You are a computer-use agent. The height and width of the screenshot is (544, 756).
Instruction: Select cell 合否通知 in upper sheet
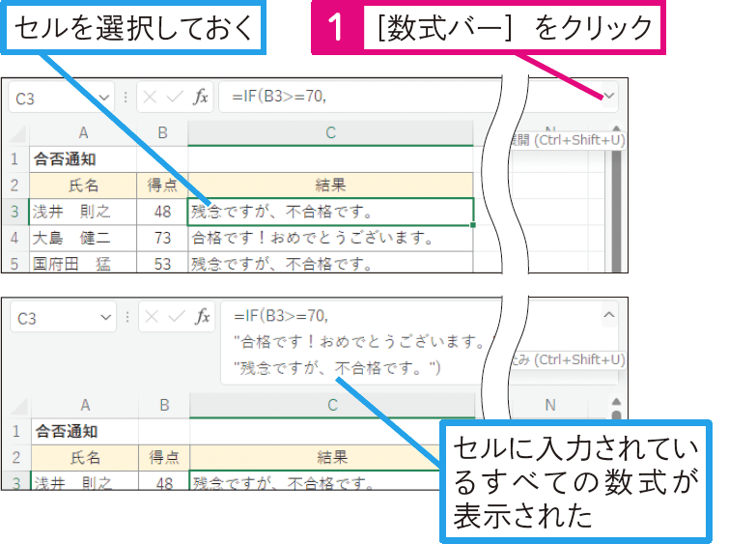(x=83, y=158)
